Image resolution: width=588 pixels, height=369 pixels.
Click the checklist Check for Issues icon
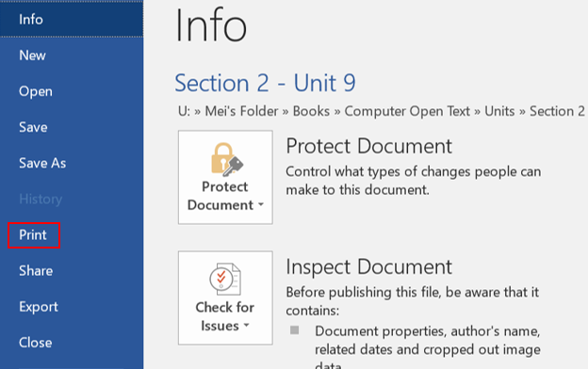[225, 280]
